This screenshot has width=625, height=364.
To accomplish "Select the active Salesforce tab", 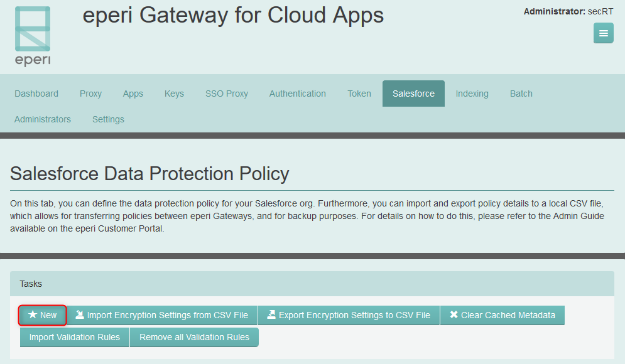I will click(x=413, y=94).
